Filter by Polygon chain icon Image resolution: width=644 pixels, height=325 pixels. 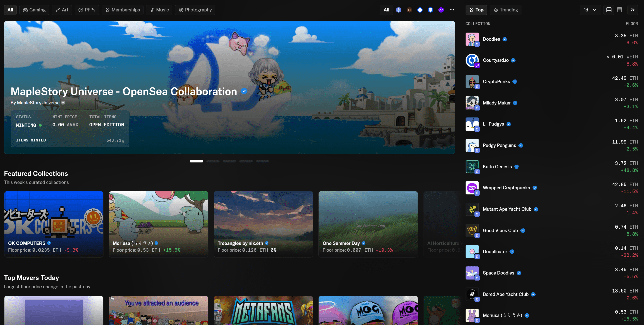tap(441, 10)
